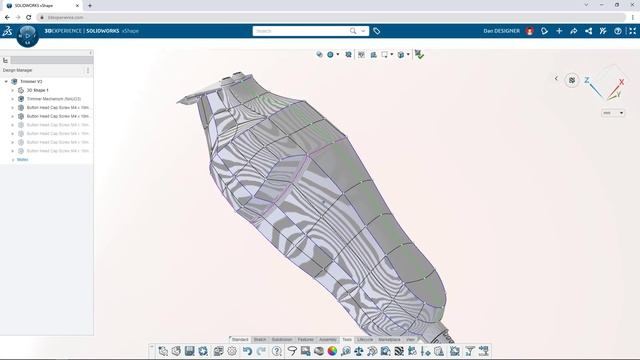Click the Mates link in tree
Image resolution: width=640 pixels, height=360 pixels.
point(22,160)
